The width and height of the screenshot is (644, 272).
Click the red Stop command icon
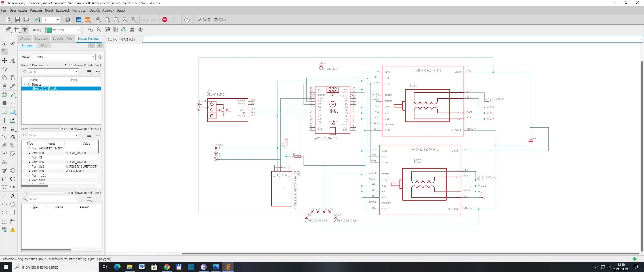click(x=165, y=20)
